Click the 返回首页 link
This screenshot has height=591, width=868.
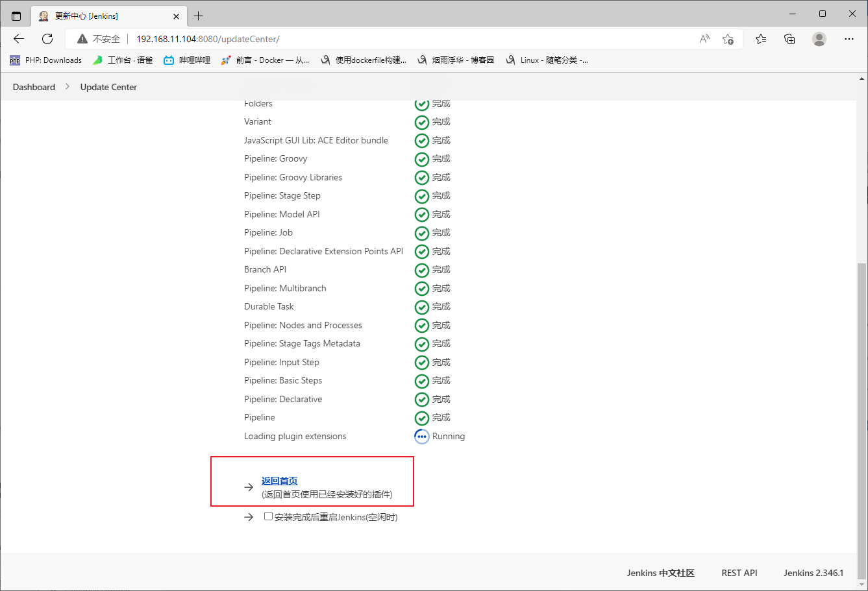click(279, 481)
